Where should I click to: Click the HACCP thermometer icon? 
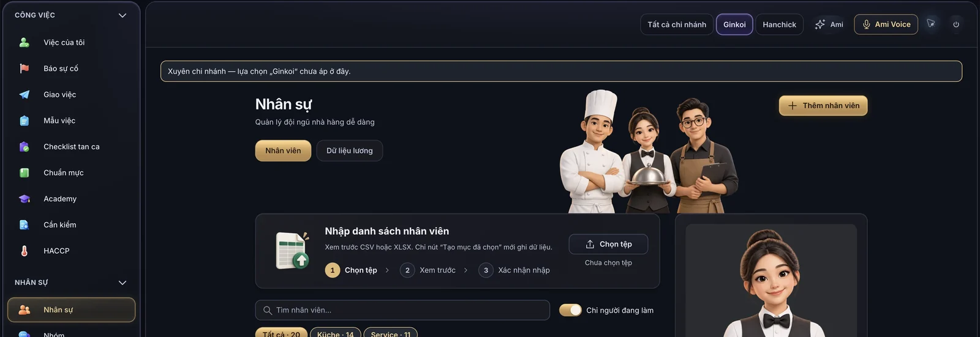tap(24, 251)
